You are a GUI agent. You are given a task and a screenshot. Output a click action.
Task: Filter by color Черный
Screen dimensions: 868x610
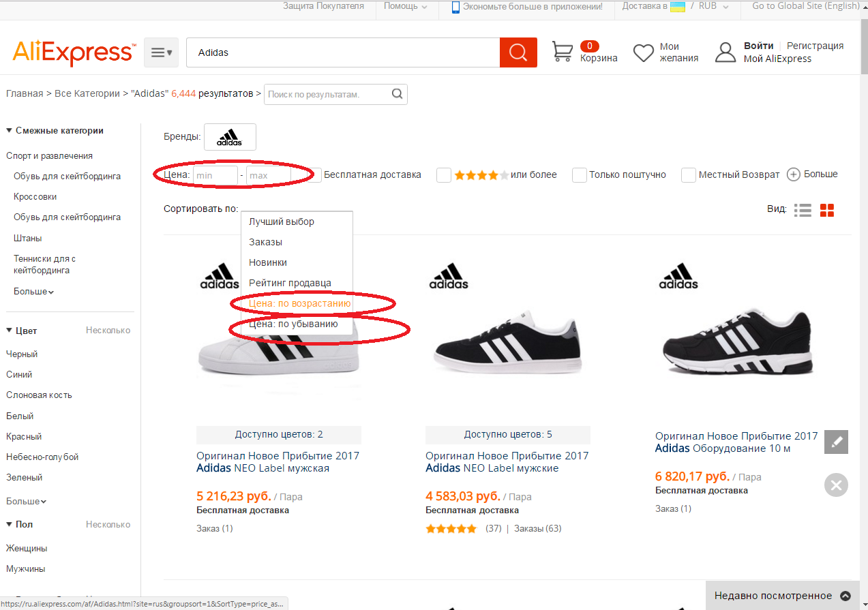22,354
